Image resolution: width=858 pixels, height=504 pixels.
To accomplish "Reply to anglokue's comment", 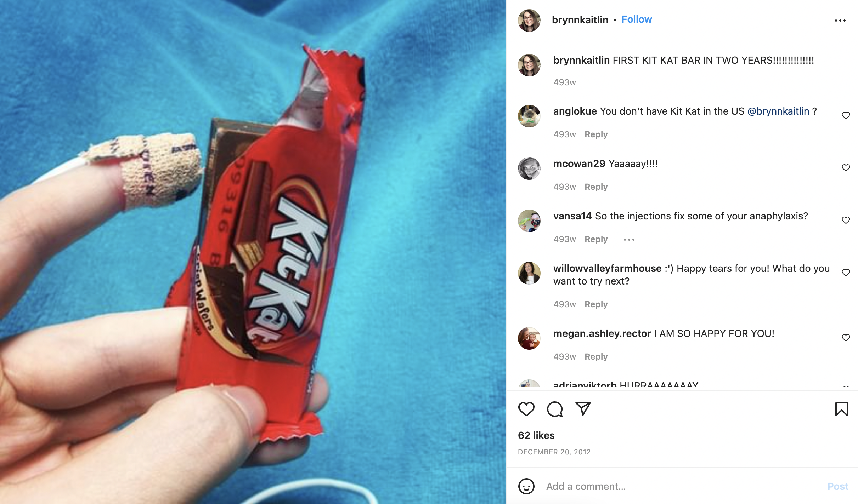I will (596, 134).
